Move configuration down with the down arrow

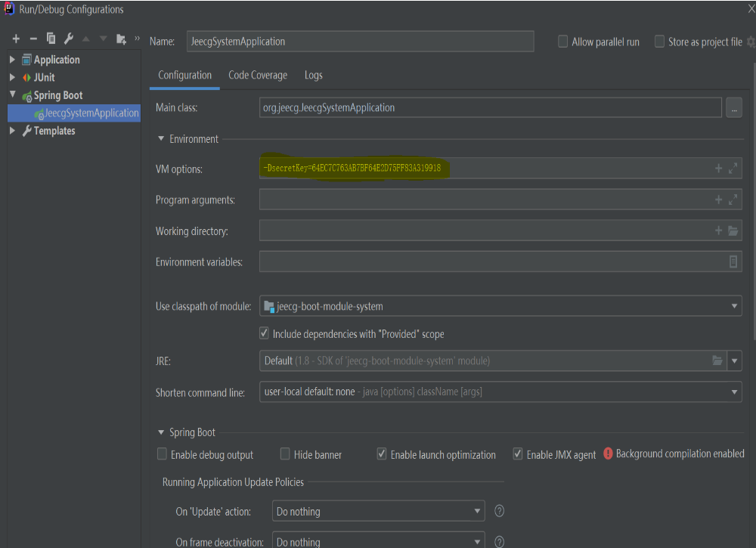tap(103, 39)
